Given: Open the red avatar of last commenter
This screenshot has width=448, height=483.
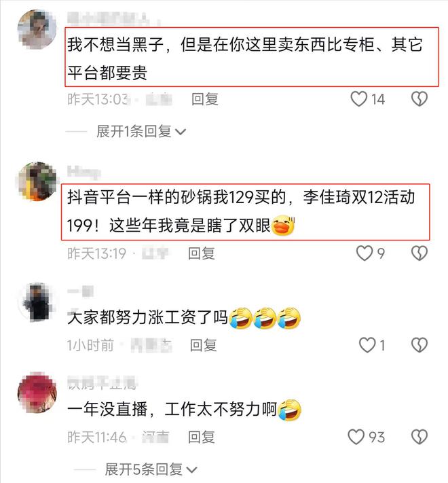Looking at the screenshot, I should click(37, 393).
